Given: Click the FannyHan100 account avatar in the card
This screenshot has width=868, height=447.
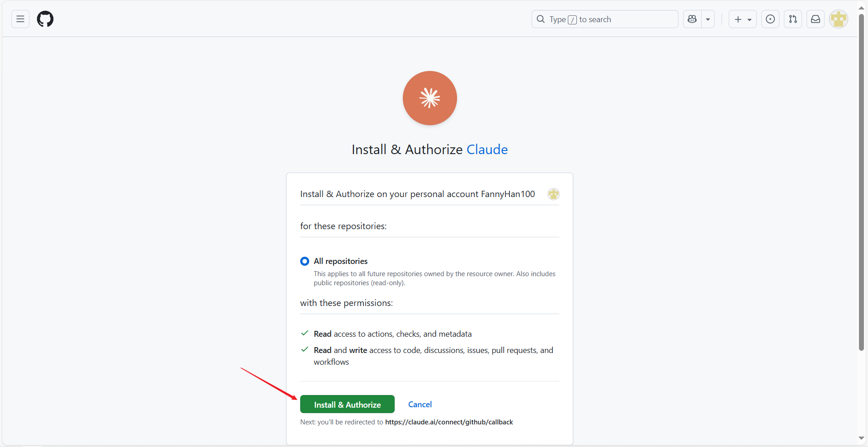Looking at the screenshot, I should click(x=553, y=194).
